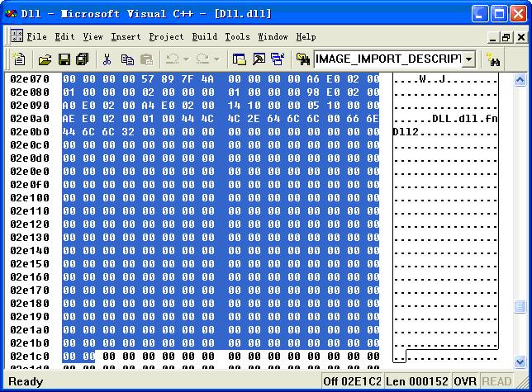
Task: Click hex byte 2E in row 02e0a0
Action: pos(254,119)
